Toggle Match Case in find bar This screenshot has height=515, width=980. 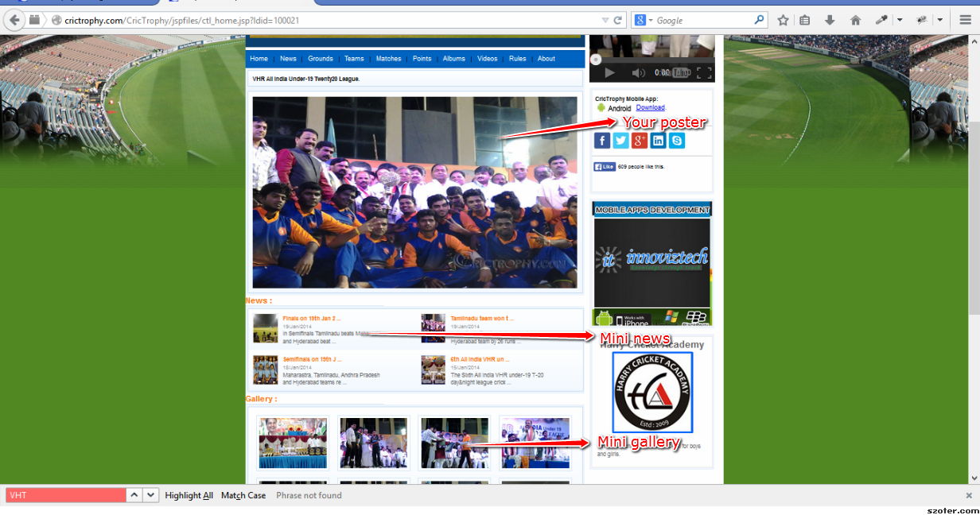243,495
